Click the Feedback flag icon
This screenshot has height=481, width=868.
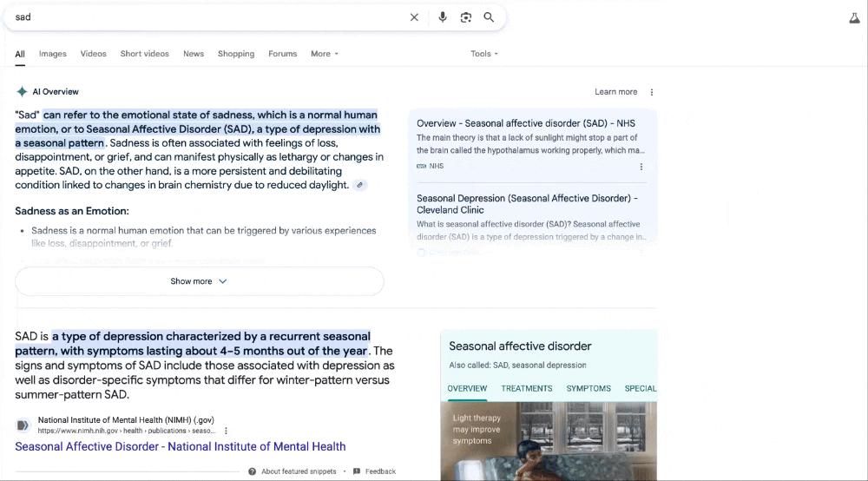(x=357, y=471)
